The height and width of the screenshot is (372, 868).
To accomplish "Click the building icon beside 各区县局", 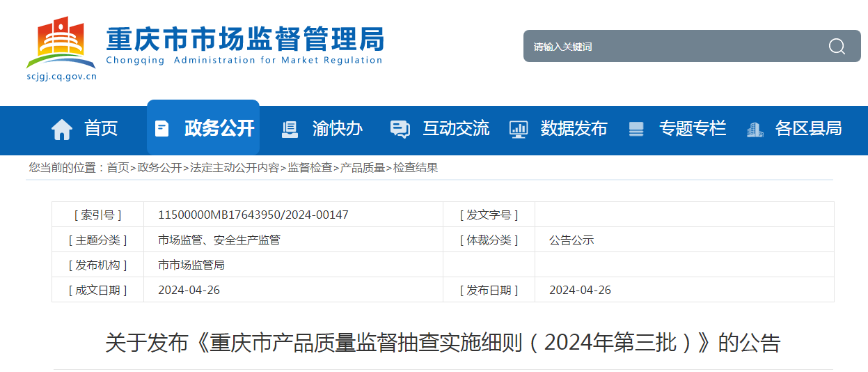I will pyautogui.click(x=755, y=129).
